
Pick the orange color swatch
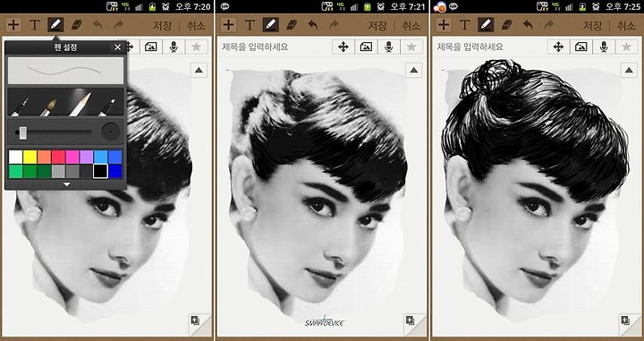[x=45, y=157]
